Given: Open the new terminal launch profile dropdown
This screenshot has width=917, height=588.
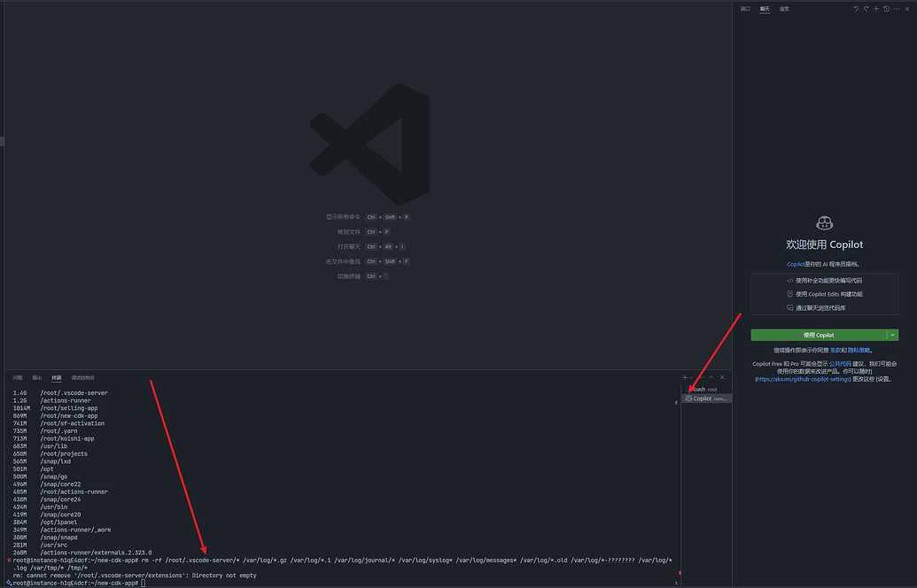Looking at the screenshot, I should click(x=691, y=377).
